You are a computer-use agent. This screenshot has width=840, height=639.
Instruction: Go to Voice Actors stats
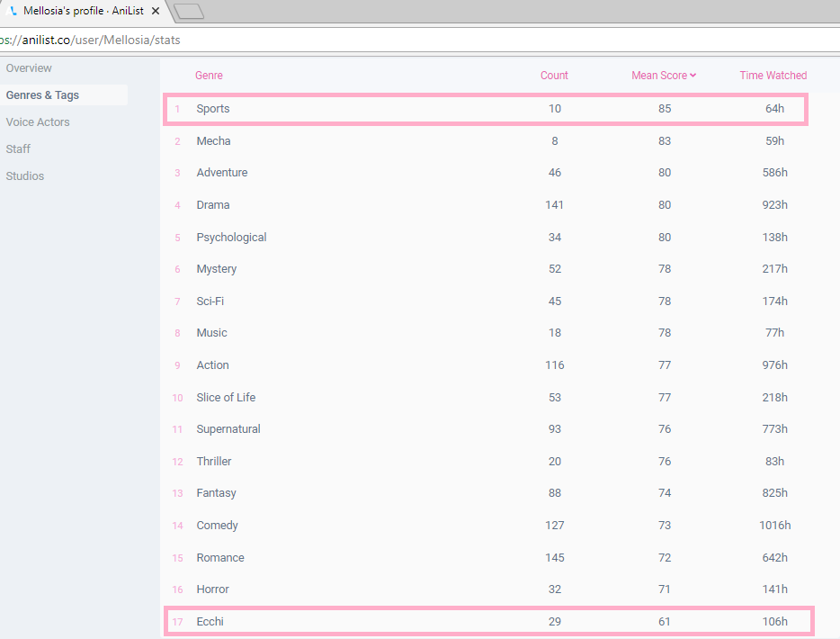pos(38,122)
